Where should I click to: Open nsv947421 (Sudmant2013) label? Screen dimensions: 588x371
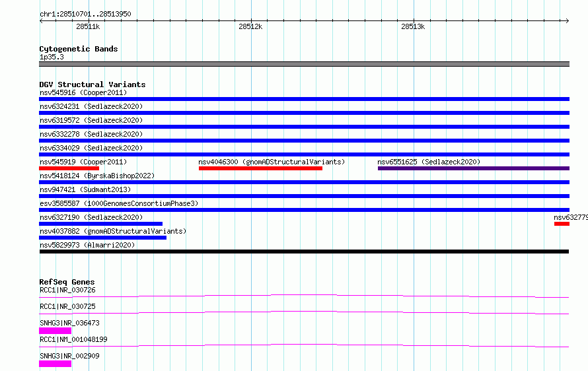pyautogui.click(x=85, y=189)
